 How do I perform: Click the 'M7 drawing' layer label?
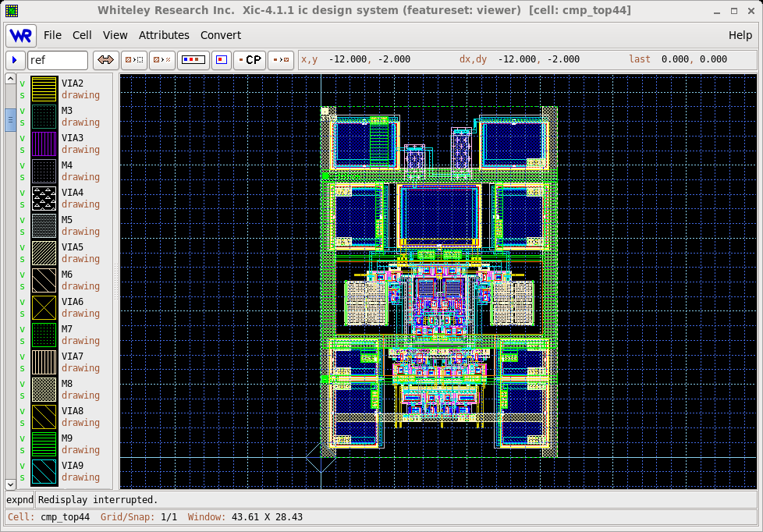(80, 335)
